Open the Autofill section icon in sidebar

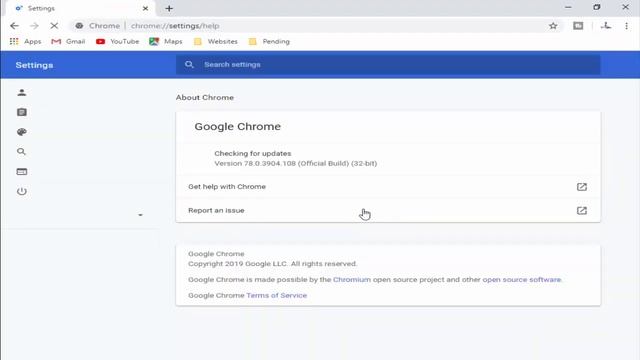pyautogui.click(x=22, y=112)
